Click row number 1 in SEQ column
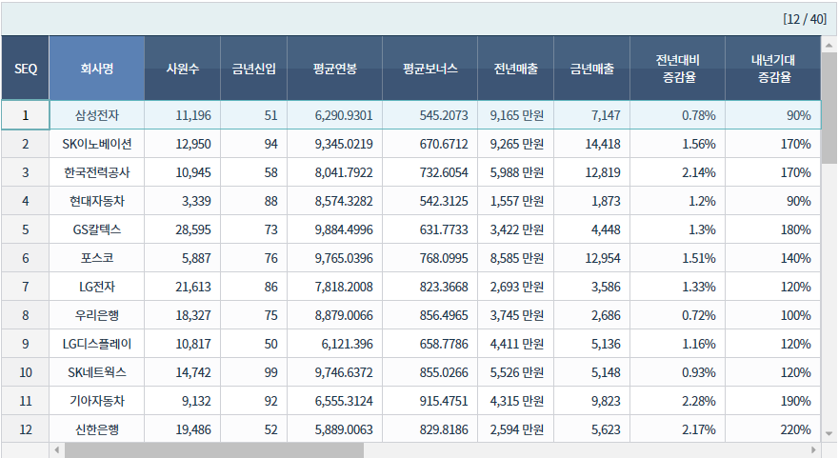 (25, 115)
